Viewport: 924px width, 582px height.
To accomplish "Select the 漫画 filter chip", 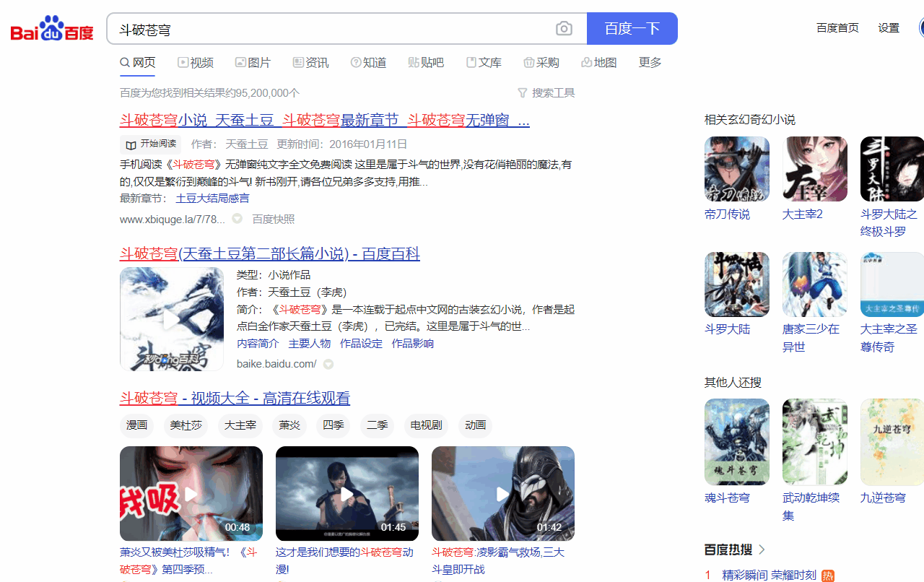I will 137,425.
